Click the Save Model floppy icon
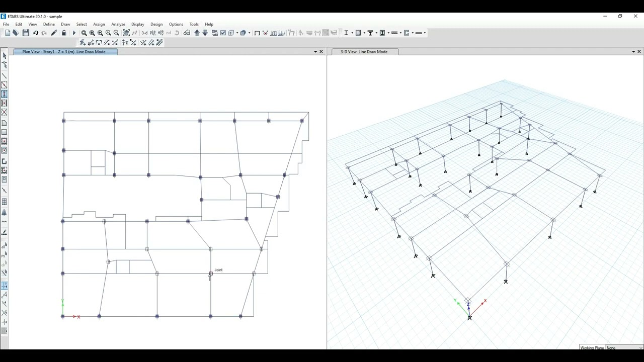644x362 pixels. 26,33
